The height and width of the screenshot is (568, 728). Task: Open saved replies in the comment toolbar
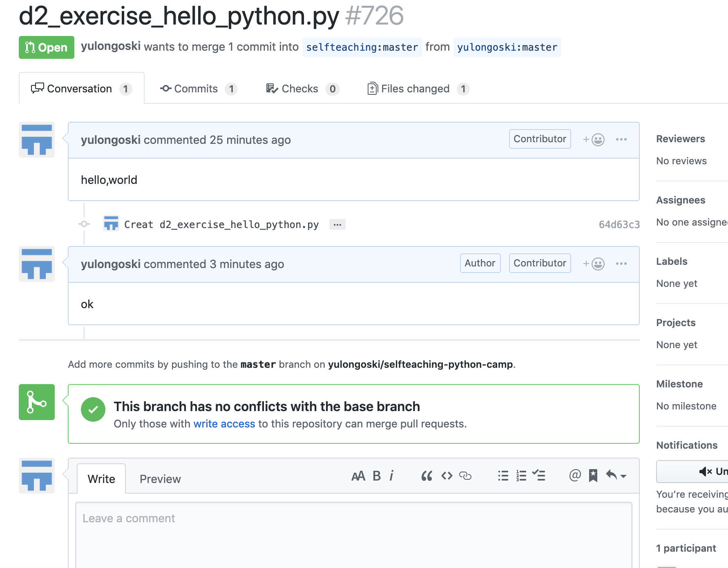[x=592, y=476]
